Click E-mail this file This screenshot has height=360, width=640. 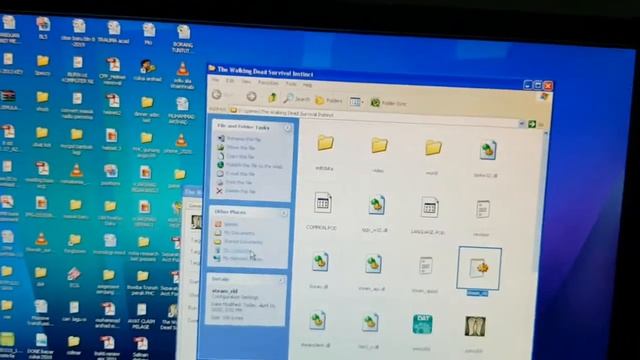(x=236, y=174)
